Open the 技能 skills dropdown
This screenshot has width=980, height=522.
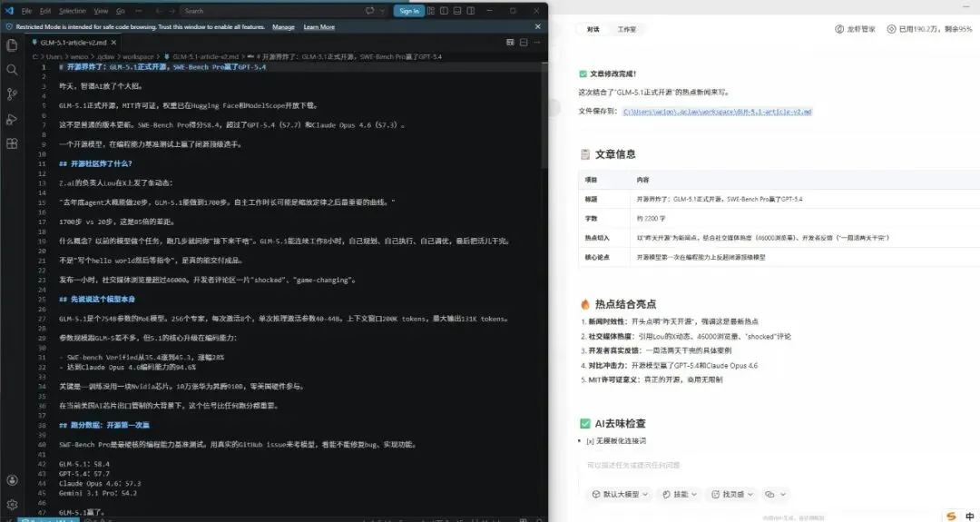[680, 494]
